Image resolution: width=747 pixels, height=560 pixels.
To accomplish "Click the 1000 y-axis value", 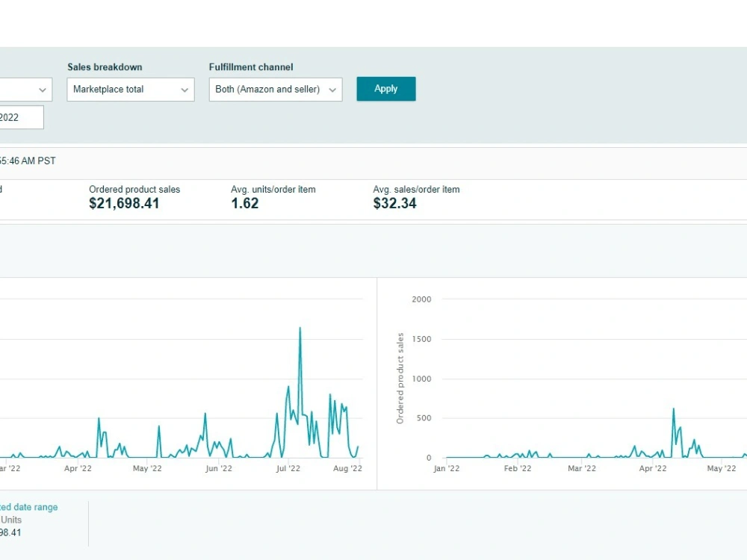I will pyautogui.click(x=421, y=379).
